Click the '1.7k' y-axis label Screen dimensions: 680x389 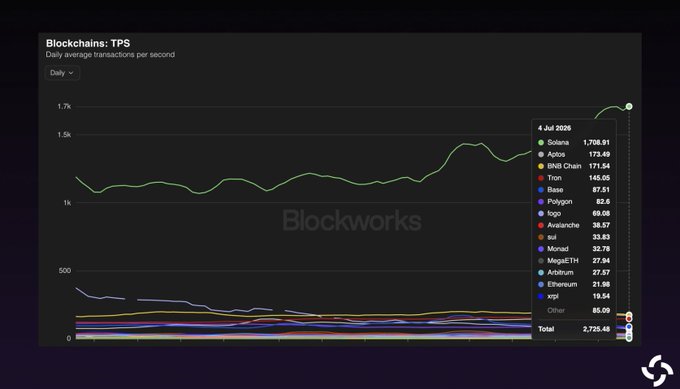click(64, 107)
